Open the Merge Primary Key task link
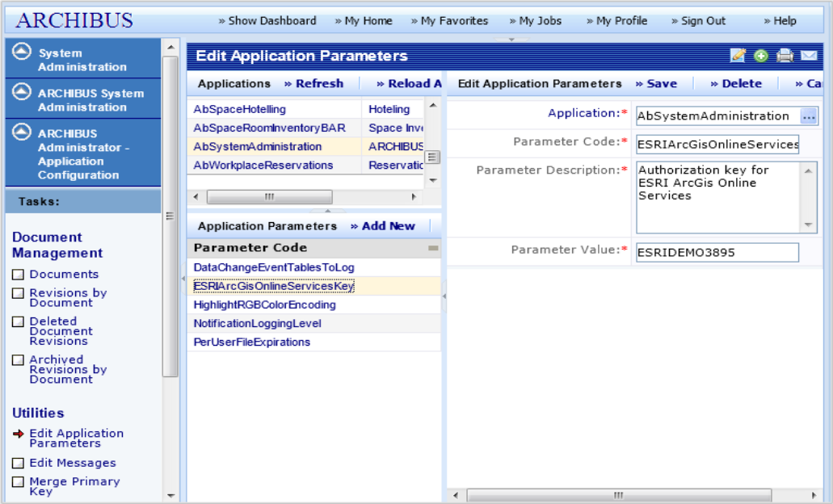Viewport: 833px width, 504px height. [x=75, y=486]
